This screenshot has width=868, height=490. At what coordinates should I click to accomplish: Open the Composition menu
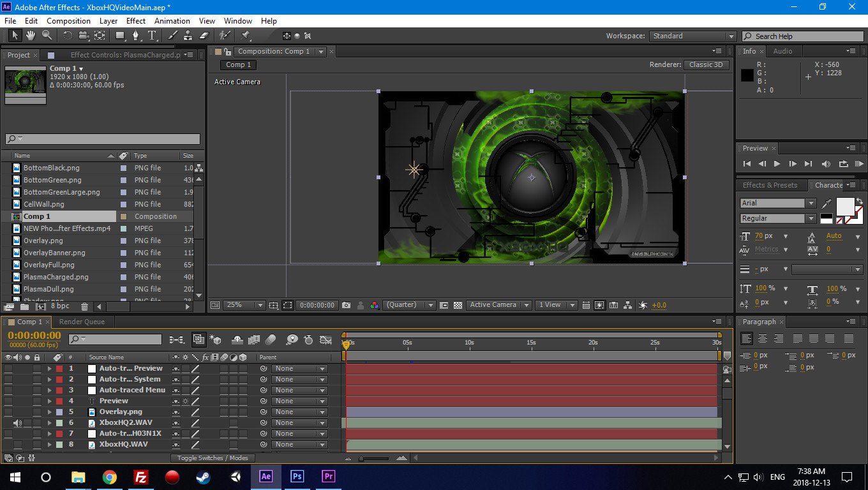click(x=68, y=21)
